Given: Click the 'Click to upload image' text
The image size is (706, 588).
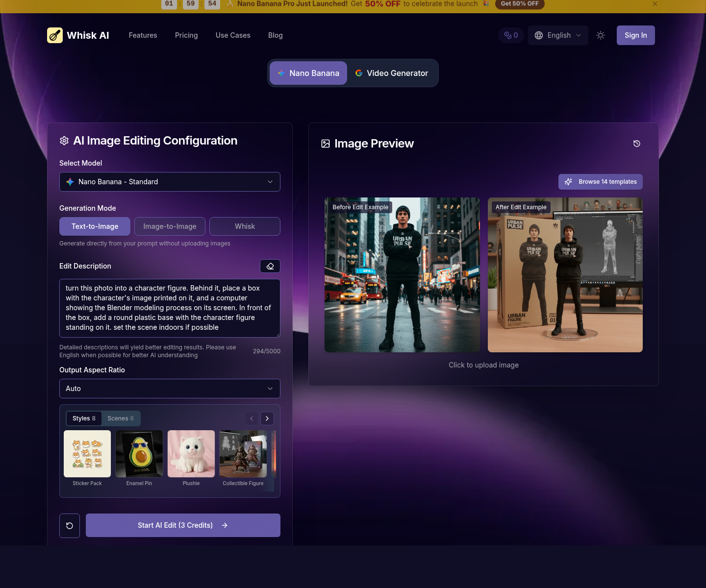Looking at the screenshot, I should click(x=483, y=365).
